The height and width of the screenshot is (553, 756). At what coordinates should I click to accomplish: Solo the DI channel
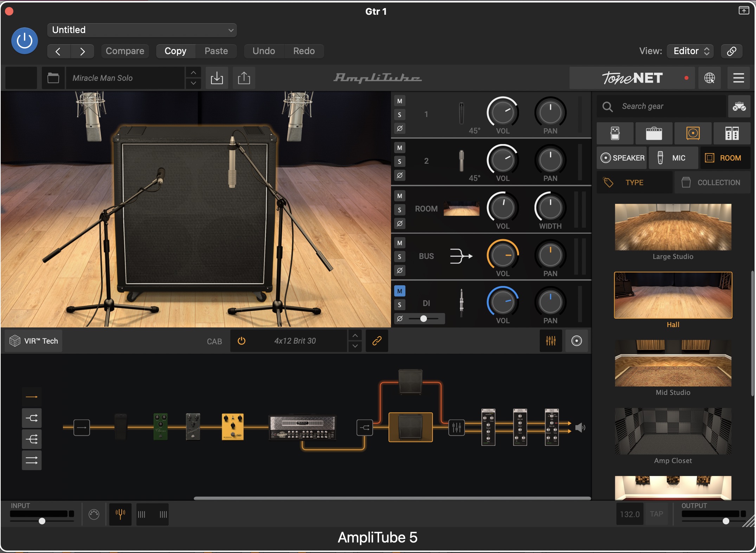point(400,305)
